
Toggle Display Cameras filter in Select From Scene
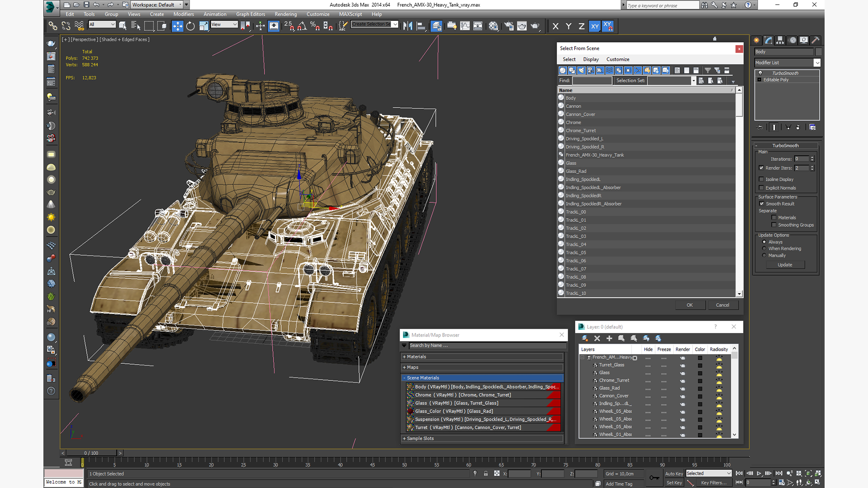[591, 70]
